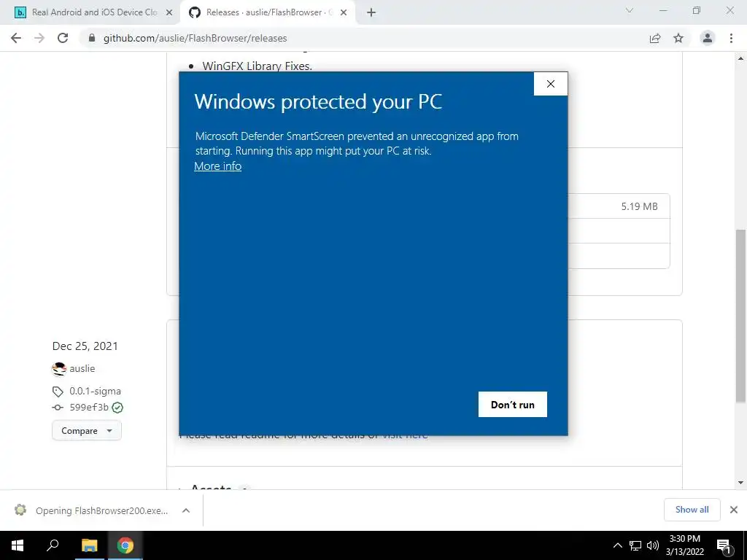Close the downloads bar
The image size is (747, 560).
coord(734,510)
